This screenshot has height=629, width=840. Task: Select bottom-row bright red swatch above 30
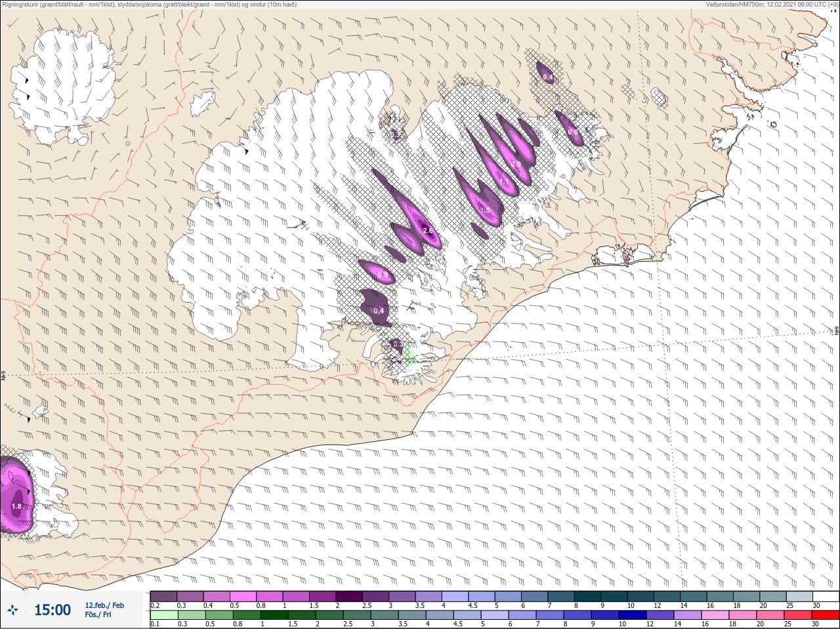[826, 615]
